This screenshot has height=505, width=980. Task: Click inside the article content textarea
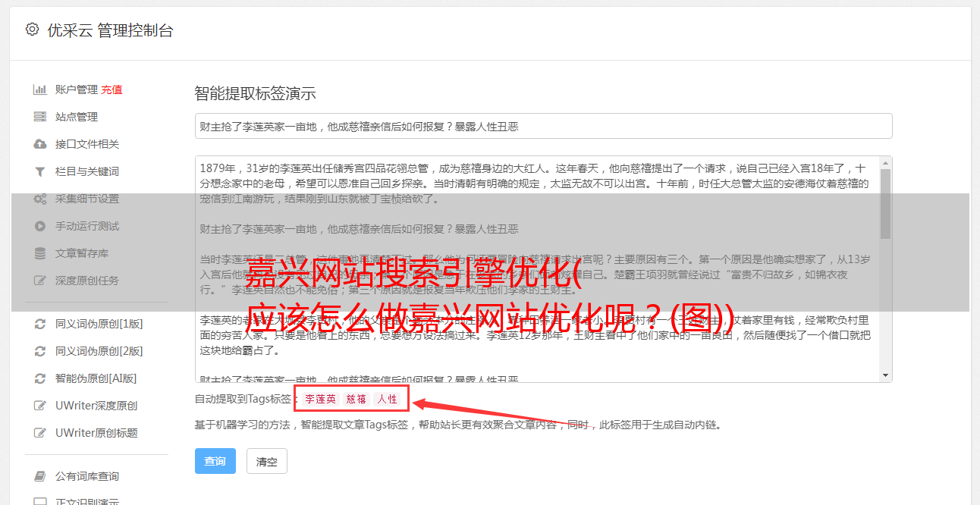click(x=537, y=269)
